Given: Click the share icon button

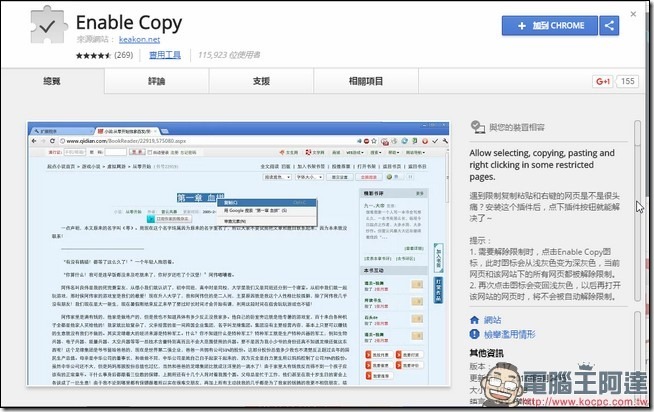Looking at the screenshot, I should pos(609,25).
